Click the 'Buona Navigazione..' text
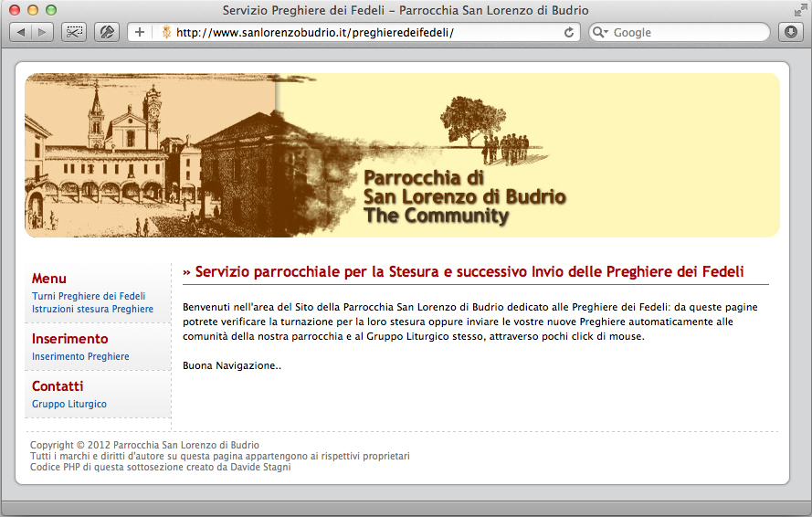Screen dimensions: 812x517 (232, 365)
